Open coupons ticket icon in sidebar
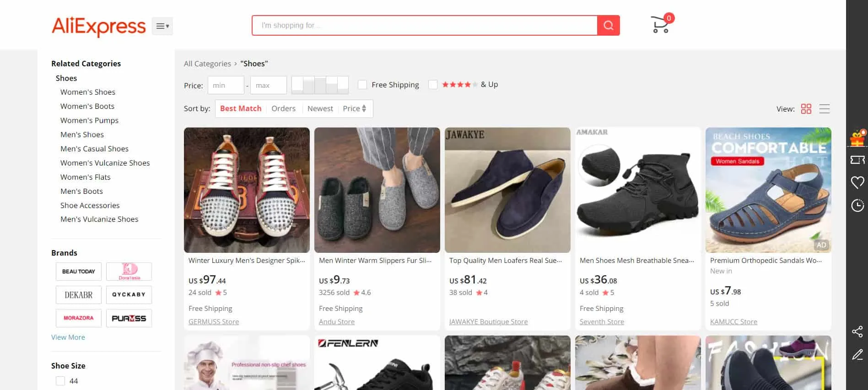The height and width of the screenshot is (390, 868). pos(857,160)
